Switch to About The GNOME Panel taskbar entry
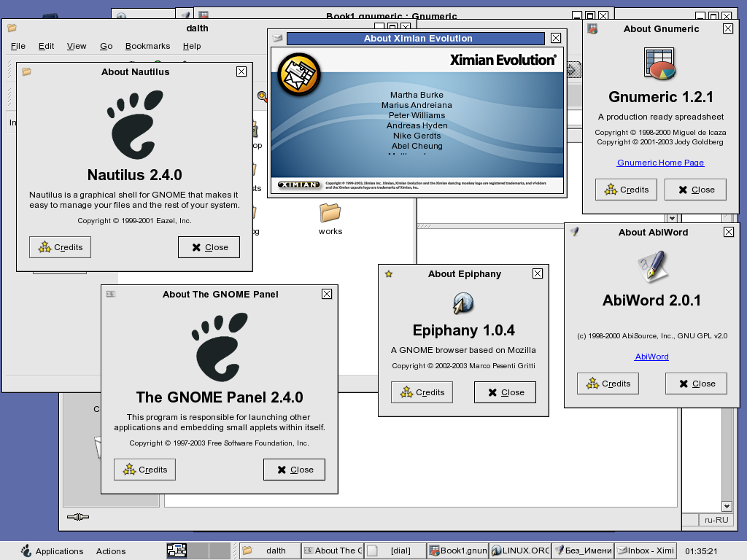The image size is (747, 560). click(x=333, y=551)
